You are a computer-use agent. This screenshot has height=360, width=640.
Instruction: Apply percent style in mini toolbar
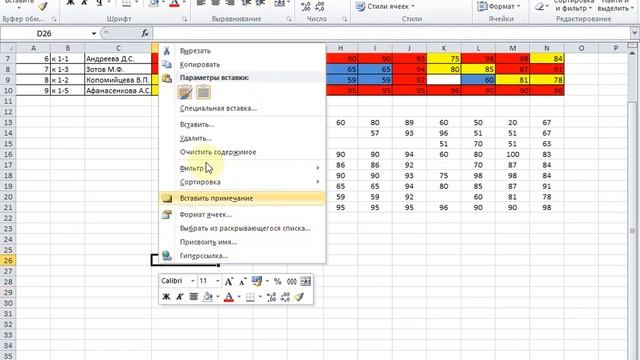point(278,281)
